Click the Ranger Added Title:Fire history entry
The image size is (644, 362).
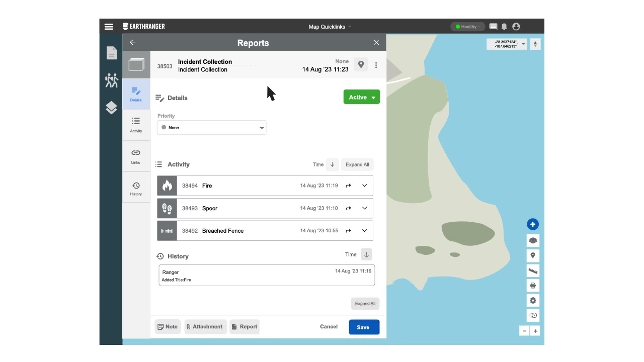click(267, 276)
